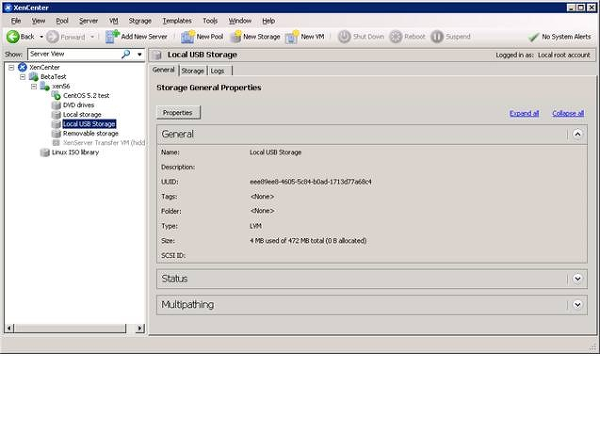The image size is (600, 433).
Task: Click the '4 MB used of 472 MB' size text
Action: (x=308, y=241)
